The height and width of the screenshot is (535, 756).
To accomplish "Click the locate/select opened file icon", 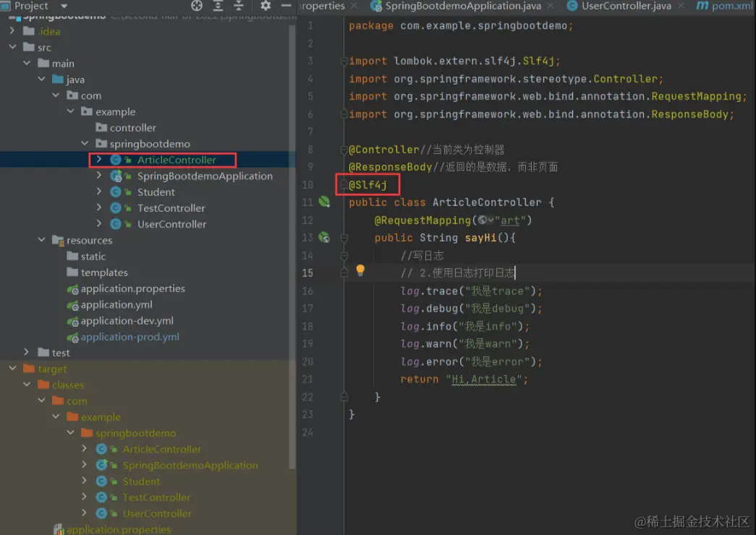I will (x=197, y=6).
